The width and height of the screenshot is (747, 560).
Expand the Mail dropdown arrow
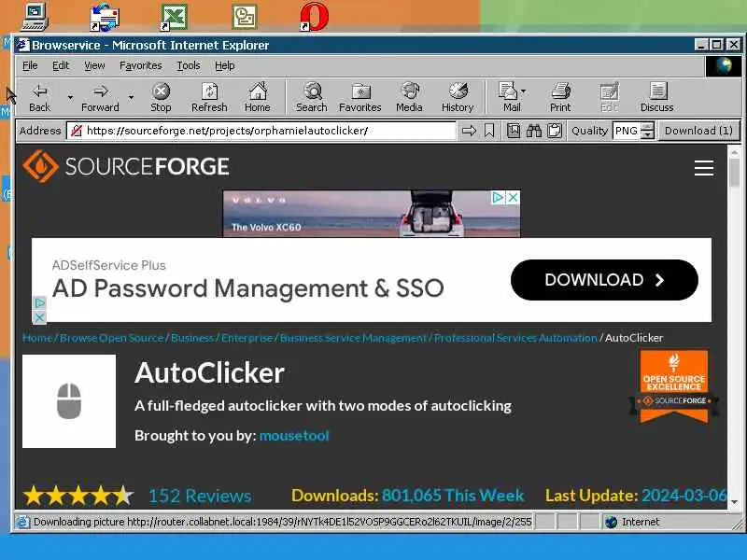pos(524,91)
